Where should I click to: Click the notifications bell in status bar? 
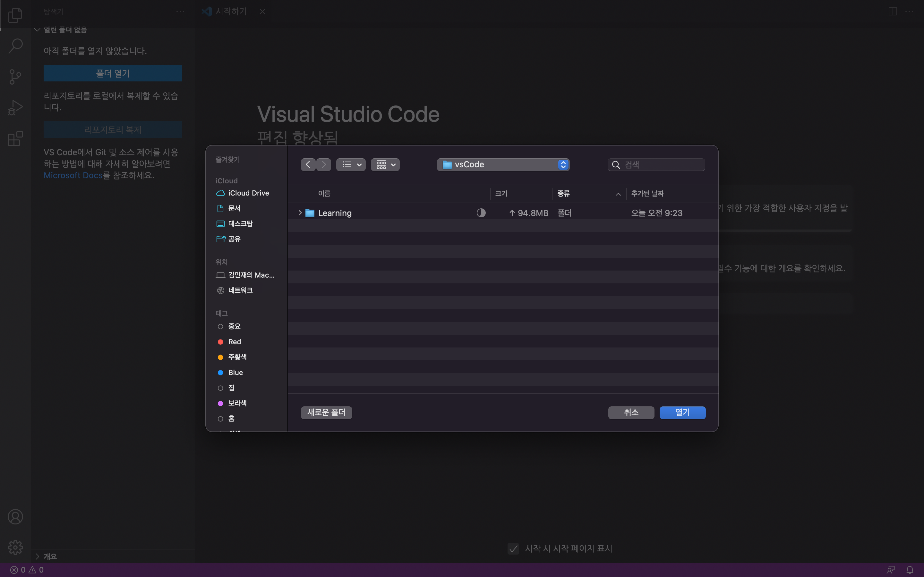coord(910,570)
